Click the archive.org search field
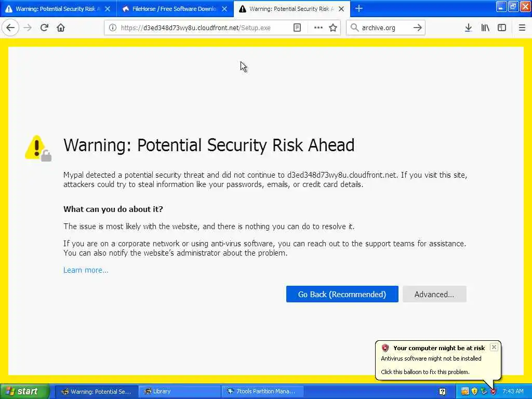Viewport: 532px width, 399px height. (x=385, y=28)
